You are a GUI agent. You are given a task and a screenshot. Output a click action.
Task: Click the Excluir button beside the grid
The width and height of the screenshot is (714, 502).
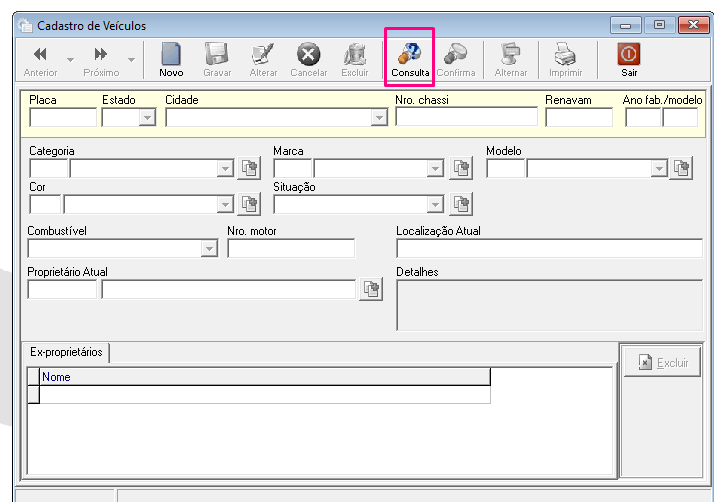(x=662, y=363)
